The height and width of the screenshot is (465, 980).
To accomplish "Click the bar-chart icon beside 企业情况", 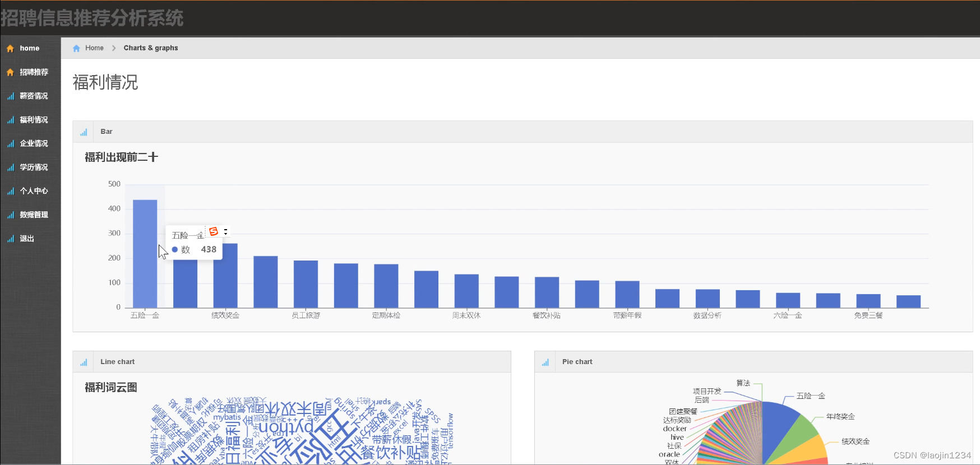I will coord(11,144).
